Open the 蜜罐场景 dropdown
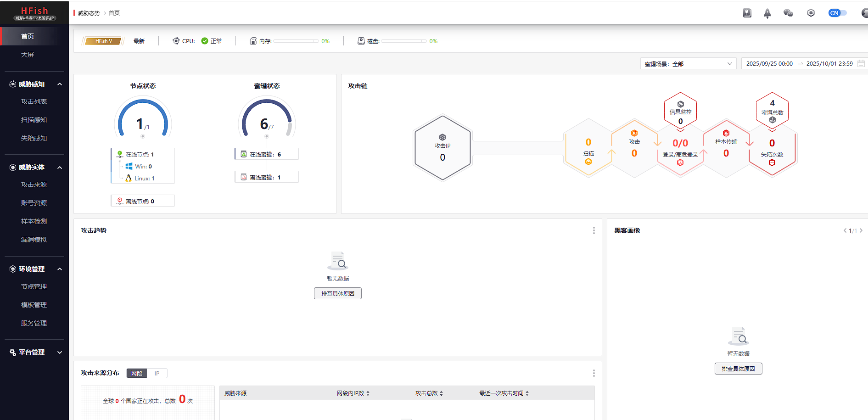The height and width of the screenshot is (420, 868). [x=688, y=64]
